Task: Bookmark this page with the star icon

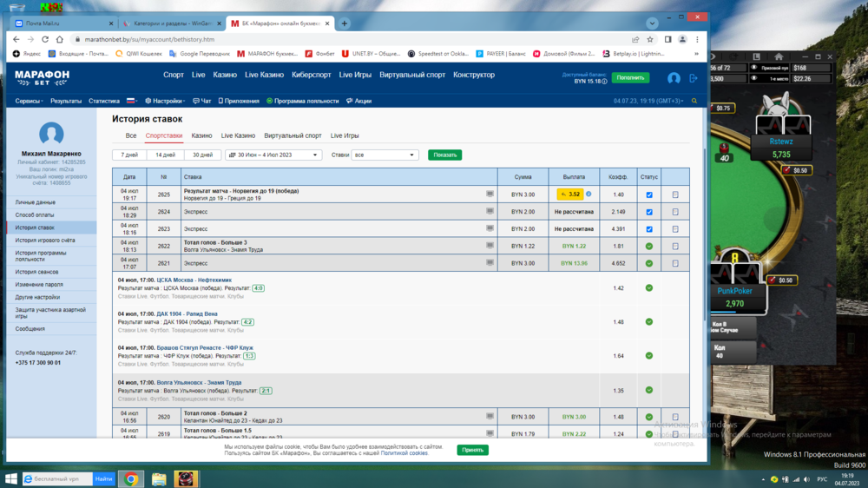Action: click(651, 39)
